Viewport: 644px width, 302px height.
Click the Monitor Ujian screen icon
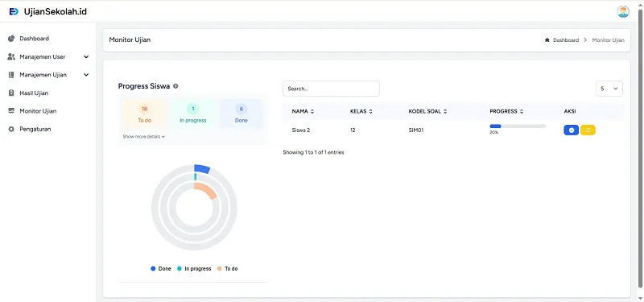[11, 111]
